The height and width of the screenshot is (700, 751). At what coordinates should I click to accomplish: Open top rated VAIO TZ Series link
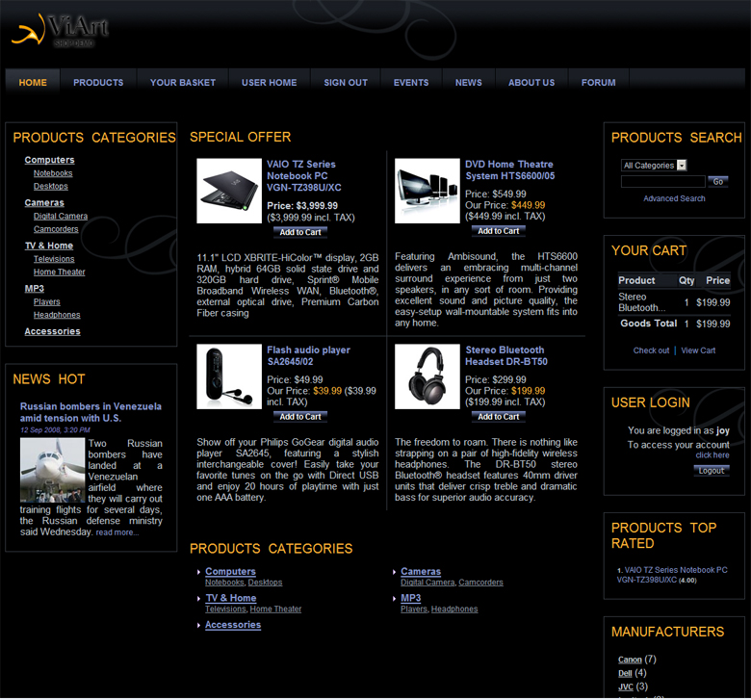coord(672,575)
